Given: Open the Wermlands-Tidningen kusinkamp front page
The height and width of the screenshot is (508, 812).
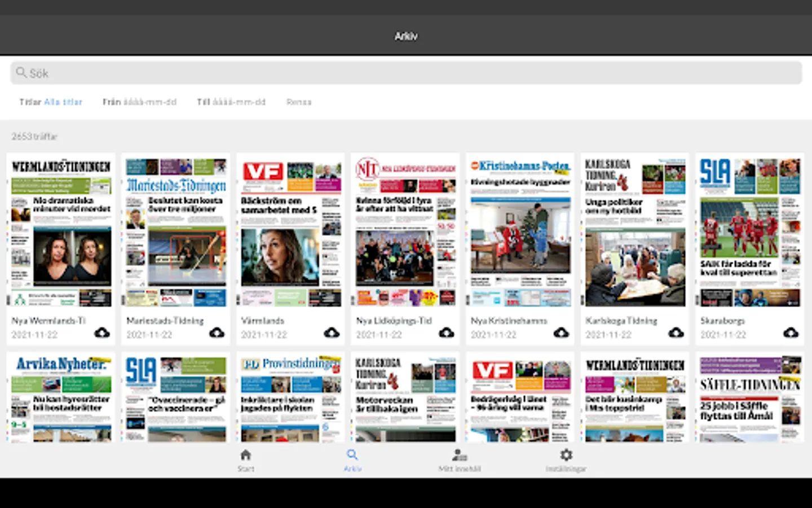Looking at the screenshot, I should pos(635,398).
